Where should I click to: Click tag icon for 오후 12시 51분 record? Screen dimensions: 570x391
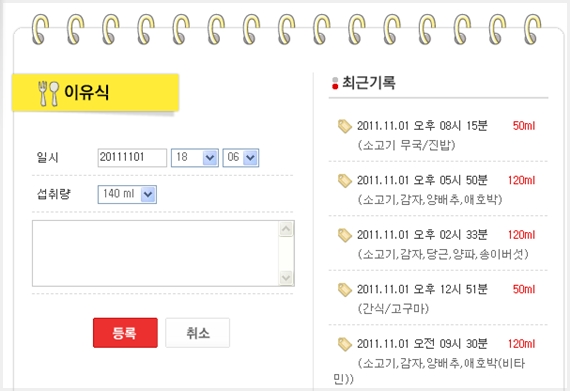(344, 290)
